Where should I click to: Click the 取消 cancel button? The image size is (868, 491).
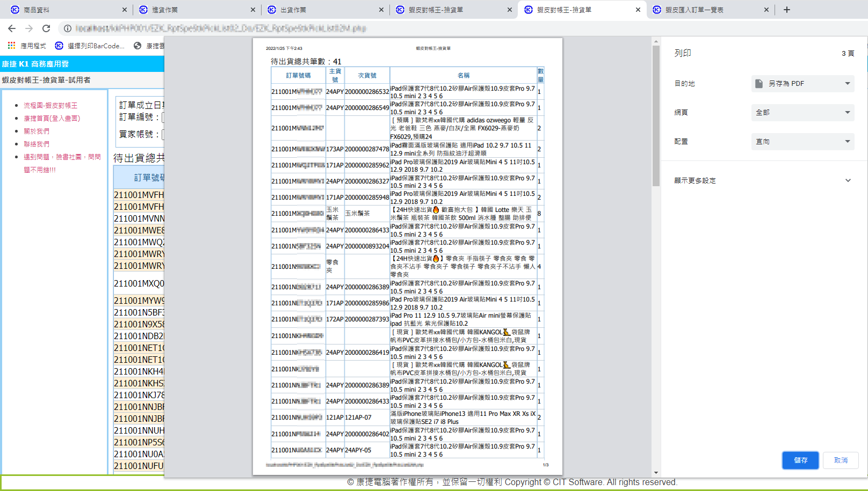pos(841,460)
